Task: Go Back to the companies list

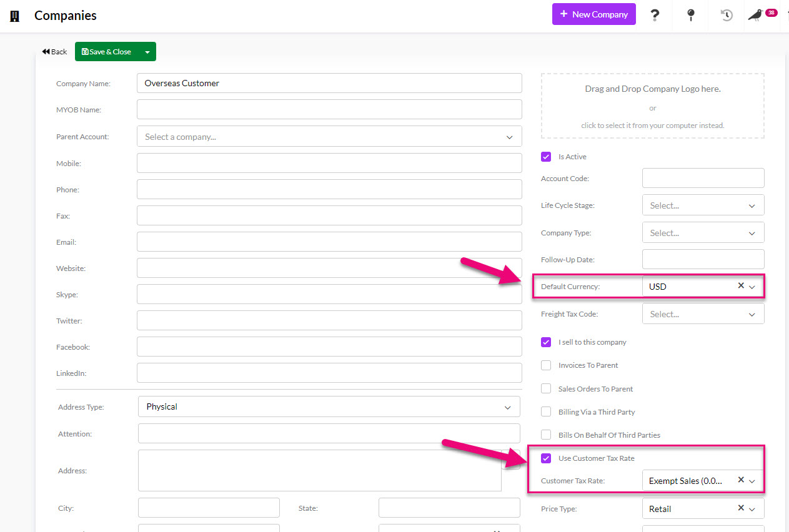Action: [54, 51]
